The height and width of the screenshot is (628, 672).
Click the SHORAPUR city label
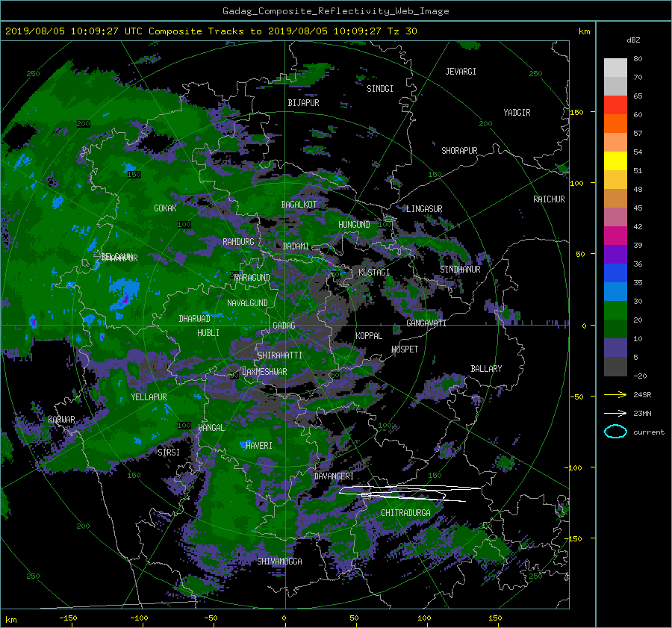(459, 151)
